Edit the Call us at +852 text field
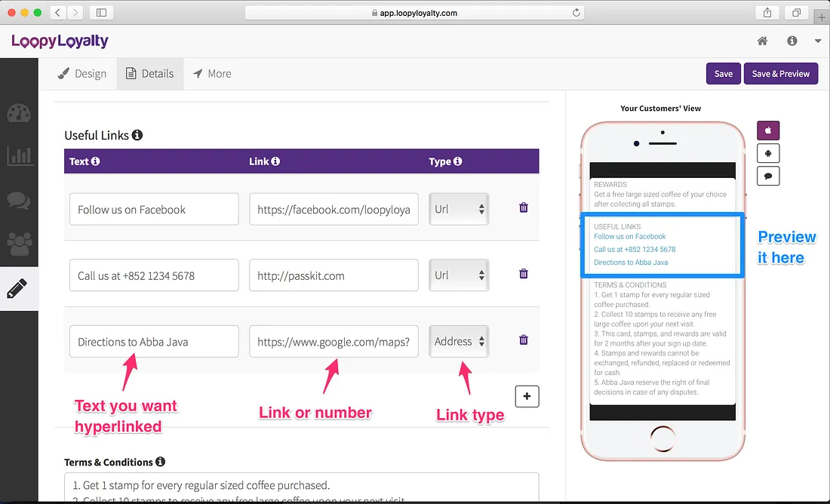This screenshot has width=830, height=504. click(x=154, y=275)
